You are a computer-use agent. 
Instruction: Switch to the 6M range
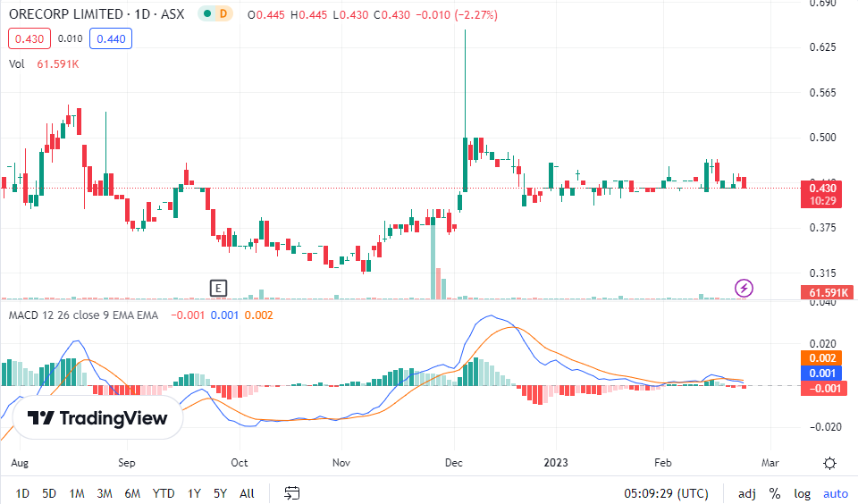131,493
